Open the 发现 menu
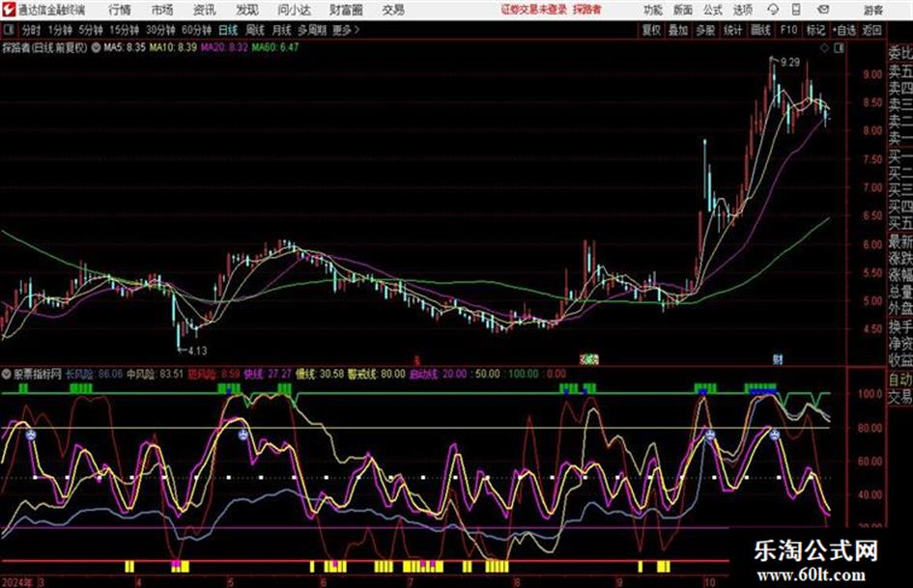 (x=247, y=10)
